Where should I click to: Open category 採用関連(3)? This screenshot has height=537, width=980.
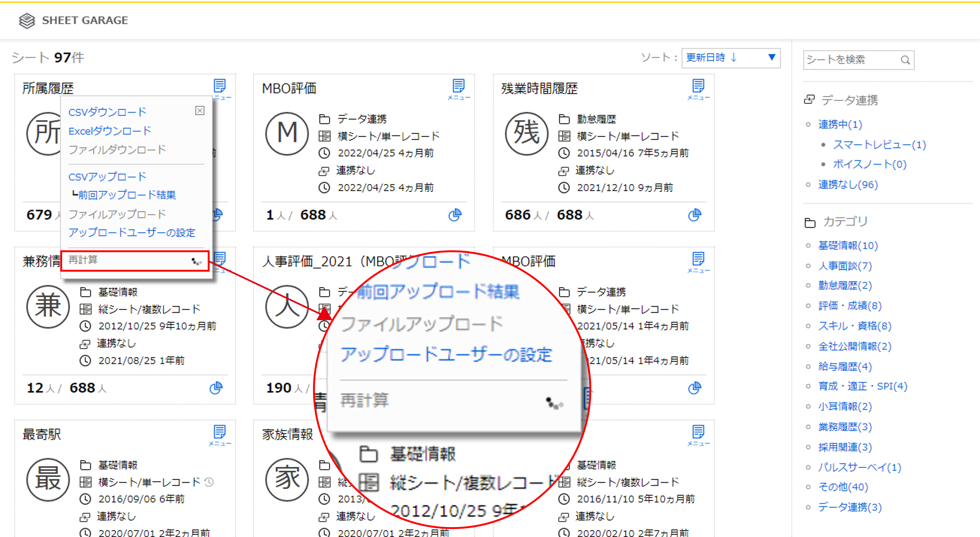[x=845, y=447]
